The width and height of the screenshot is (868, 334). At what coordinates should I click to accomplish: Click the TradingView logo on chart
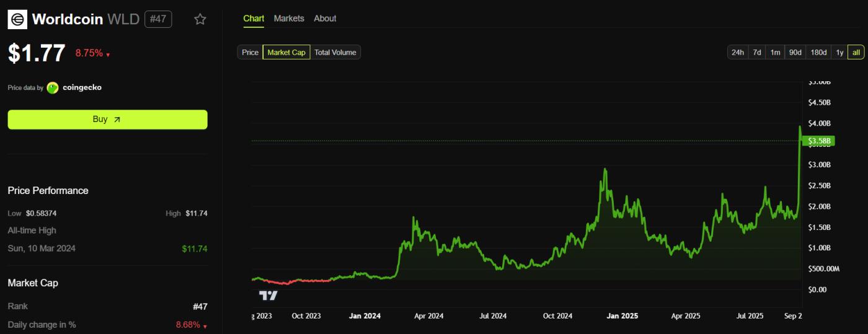pos(268,295)
